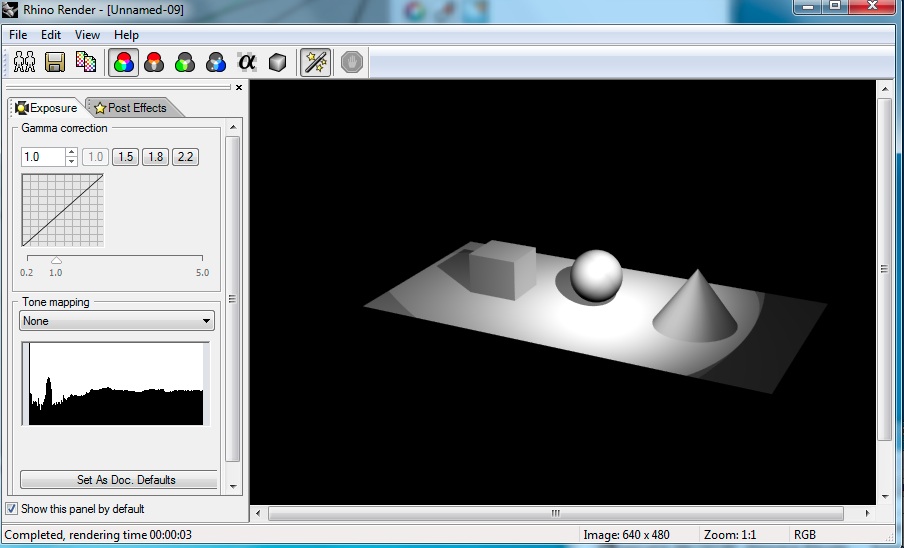The image size is (904, 548).
Task: Click the Clone render window icon
Action: tap(24, 62)
